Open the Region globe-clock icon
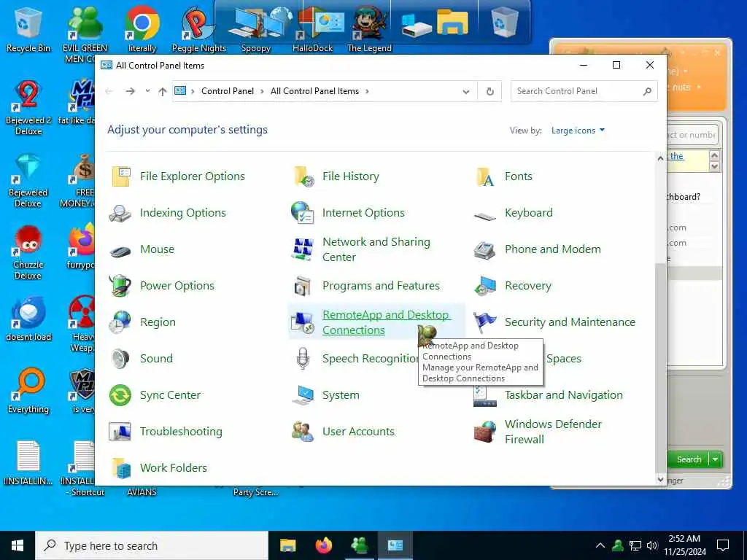Screen dimensions: 747x560 pos(120,322)
